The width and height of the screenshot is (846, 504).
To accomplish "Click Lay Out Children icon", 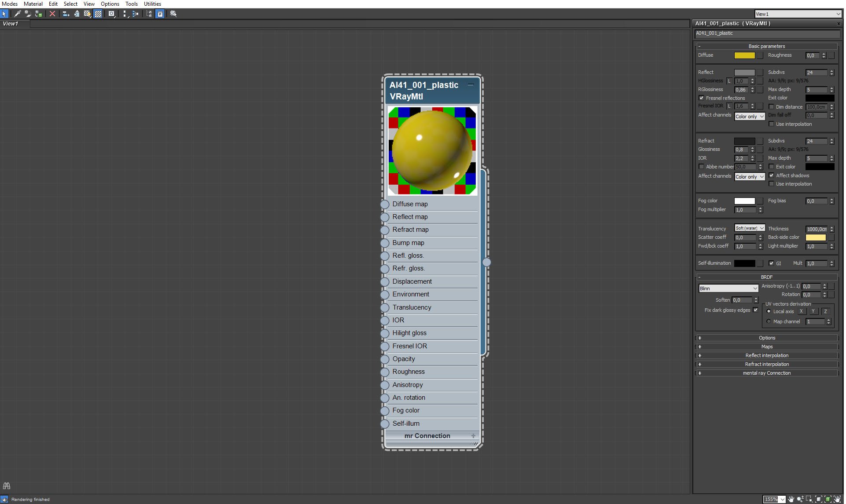I will coord(136,14).
